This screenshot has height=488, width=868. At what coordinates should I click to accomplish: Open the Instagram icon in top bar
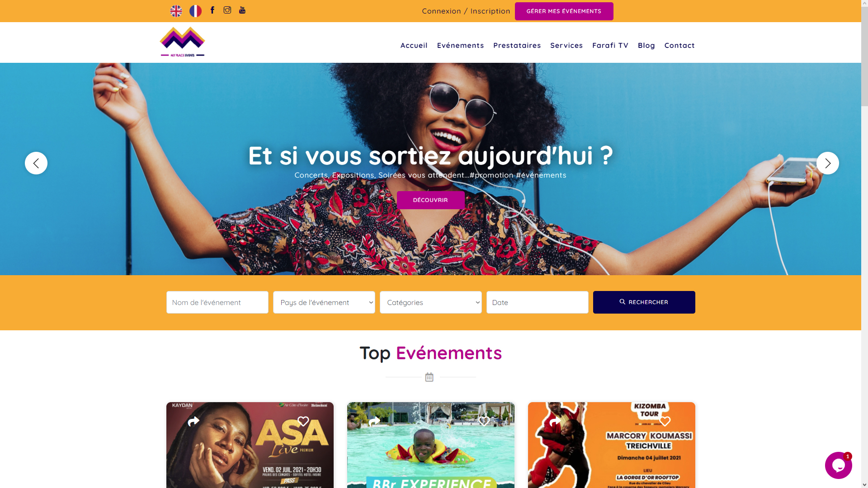click(x=227, y=10)
